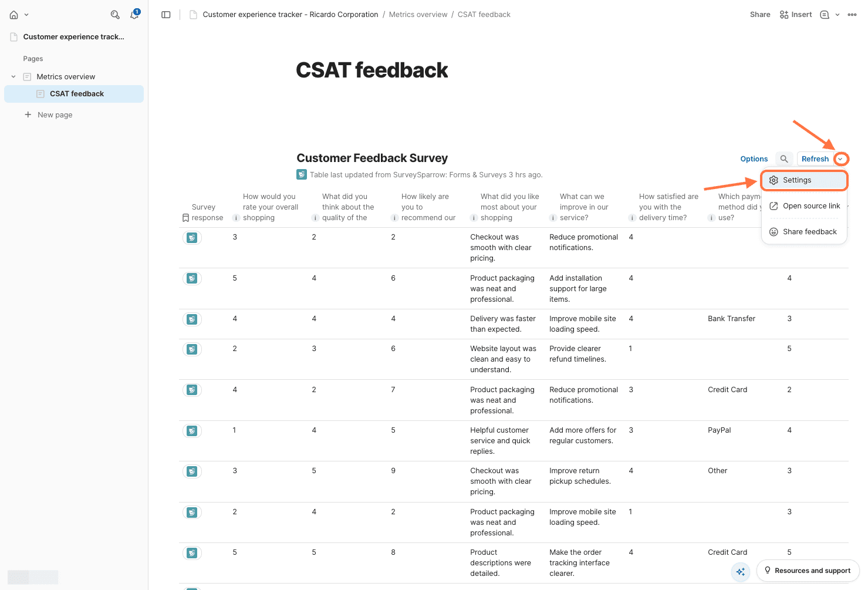Expand the dropdown arrow beside Refresh
This screenshot has width=868, height=590.
841,159
